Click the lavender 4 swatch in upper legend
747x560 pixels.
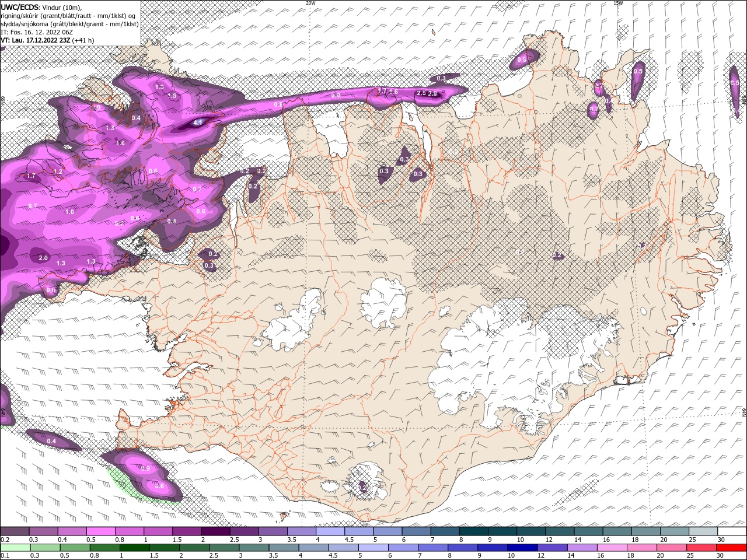tap(330, 531)
